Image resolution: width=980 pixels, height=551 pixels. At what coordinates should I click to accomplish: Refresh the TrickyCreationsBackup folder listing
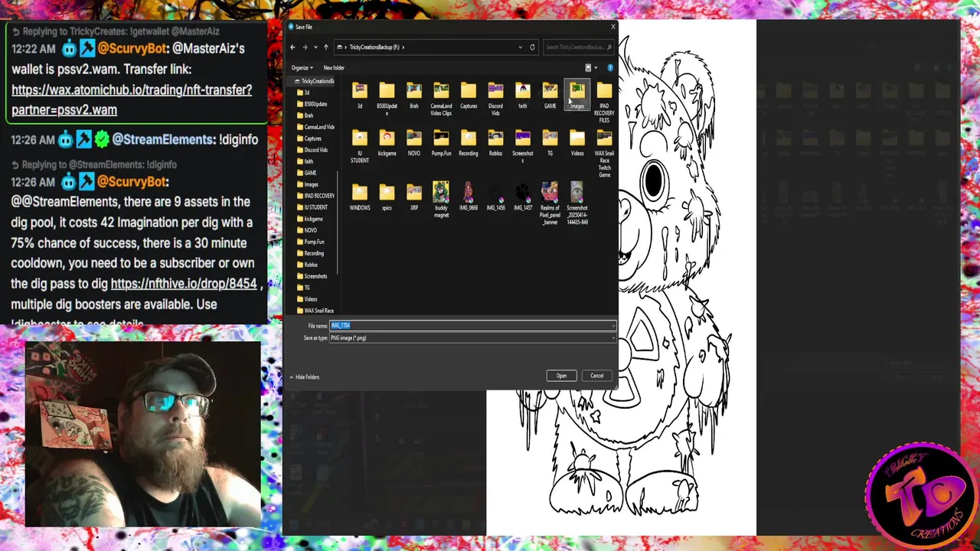[x=532, y=47]
